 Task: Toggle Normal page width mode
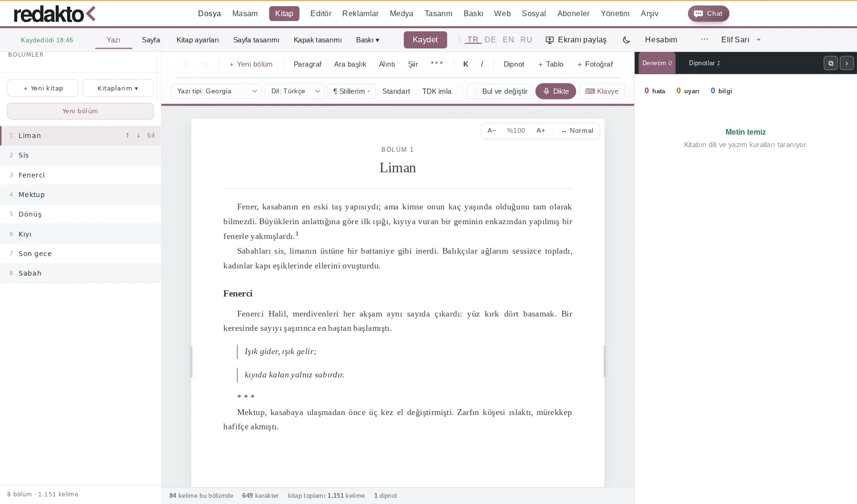[578, 131]
